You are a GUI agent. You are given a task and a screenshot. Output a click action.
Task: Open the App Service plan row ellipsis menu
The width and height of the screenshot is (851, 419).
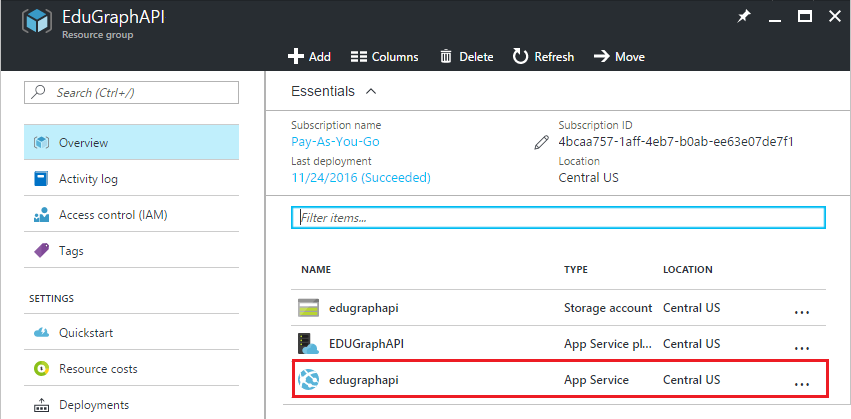802,348
